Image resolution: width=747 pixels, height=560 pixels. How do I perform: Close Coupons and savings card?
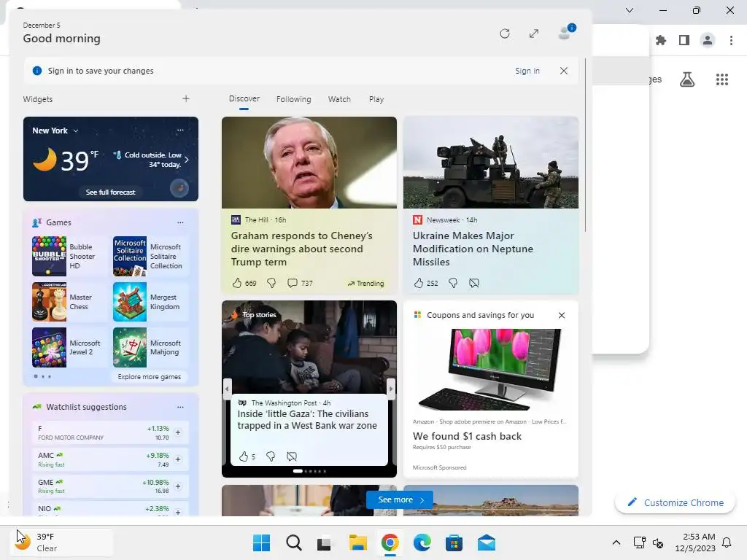(561, 315)
